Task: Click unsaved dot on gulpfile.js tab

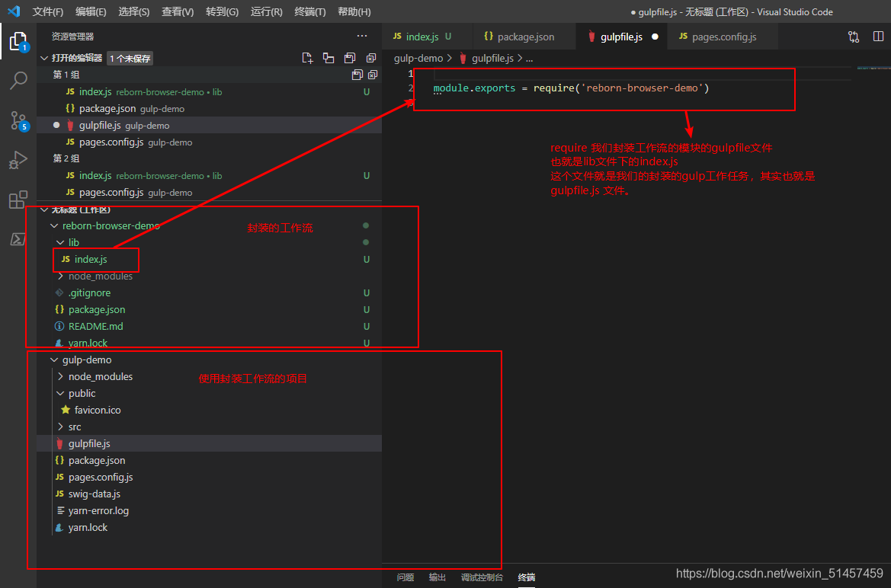Action: click(x=655, y=37)
